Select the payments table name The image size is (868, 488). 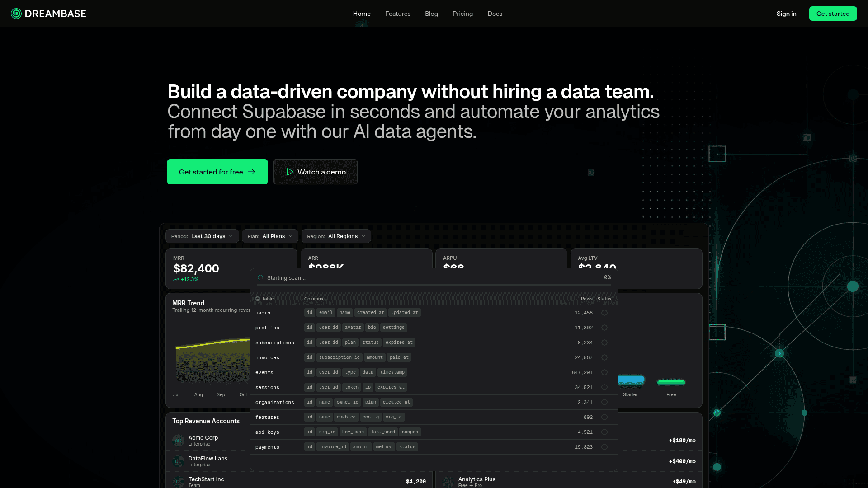(x=267, y=447)
